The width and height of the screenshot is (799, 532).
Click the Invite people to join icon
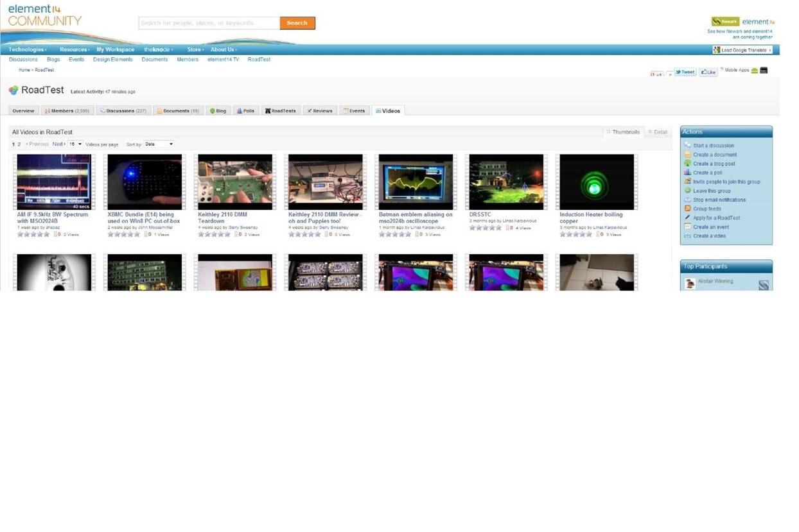coord(688,182)
